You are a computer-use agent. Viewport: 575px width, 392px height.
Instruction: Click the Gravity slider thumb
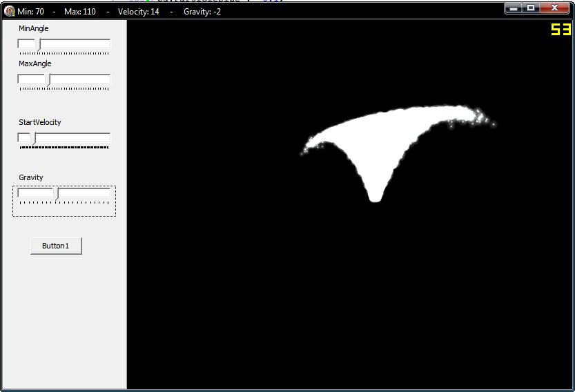pyautogui.click(x=55, y=193)
